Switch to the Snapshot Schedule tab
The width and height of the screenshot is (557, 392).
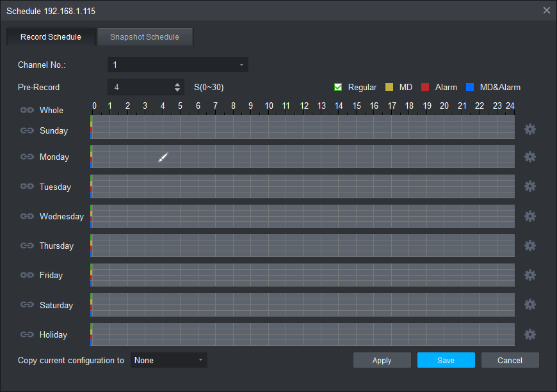(x=145, y=37)
